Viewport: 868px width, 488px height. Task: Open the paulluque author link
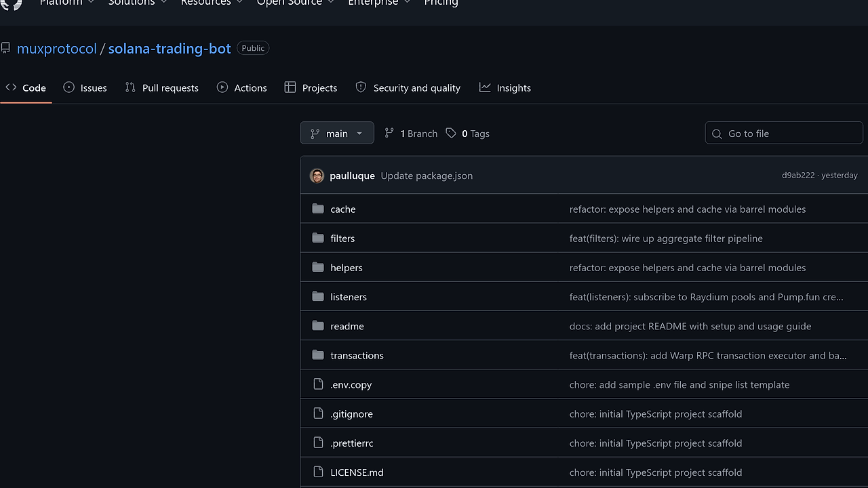(352, 176)
